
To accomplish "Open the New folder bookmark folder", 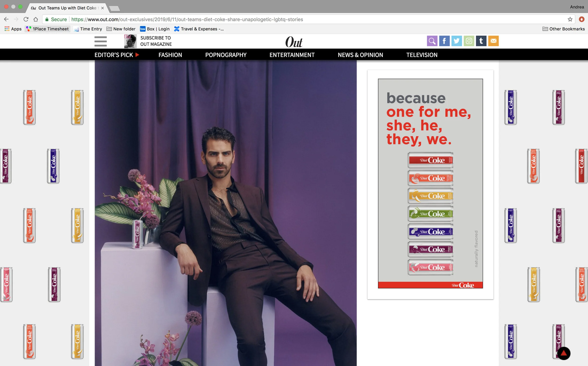I will [121, 29].
